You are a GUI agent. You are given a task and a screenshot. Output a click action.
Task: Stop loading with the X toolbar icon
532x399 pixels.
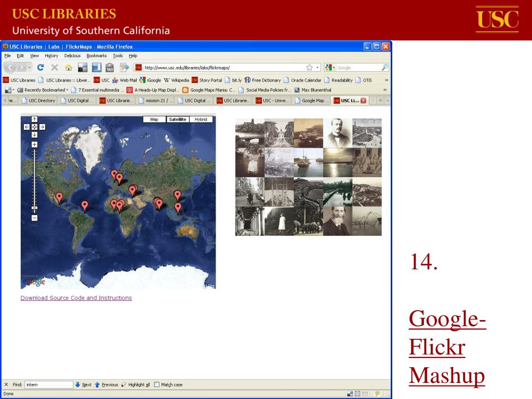coord(55,68)
